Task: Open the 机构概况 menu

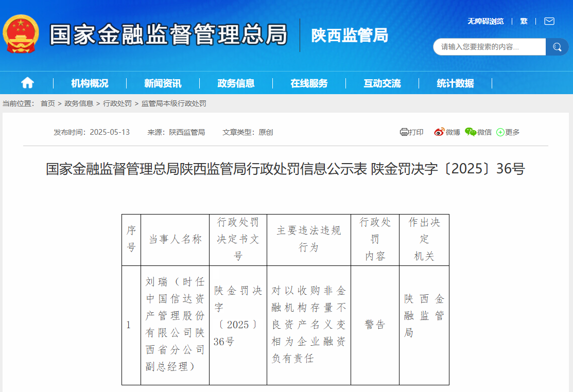Action: click(x=90, y=83)
